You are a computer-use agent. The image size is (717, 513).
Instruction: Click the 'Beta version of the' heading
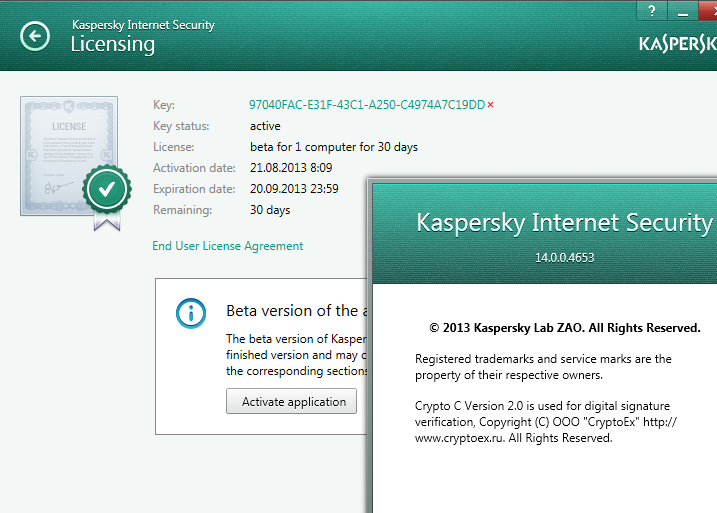[297, 311]
